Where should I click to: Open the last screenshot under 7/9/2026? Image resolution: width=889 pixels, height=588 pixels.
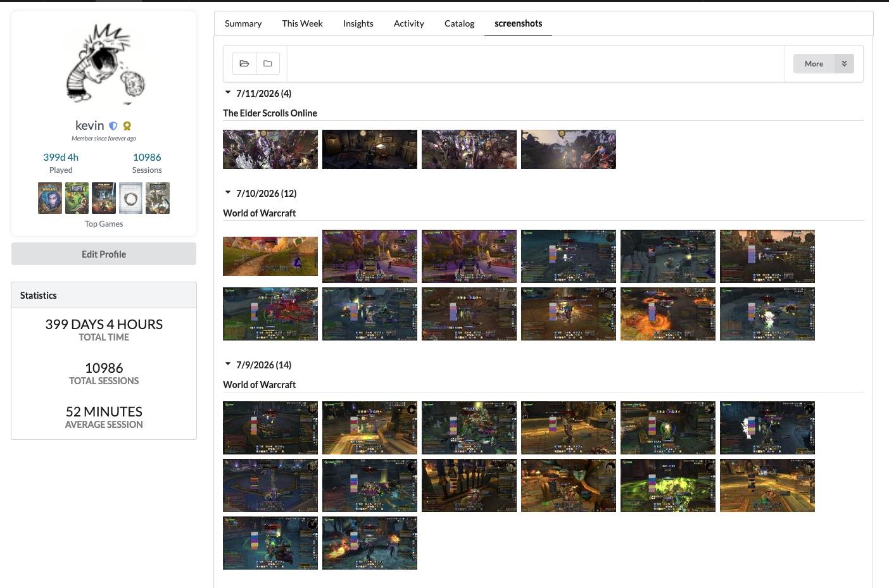[x=370, y=543]
